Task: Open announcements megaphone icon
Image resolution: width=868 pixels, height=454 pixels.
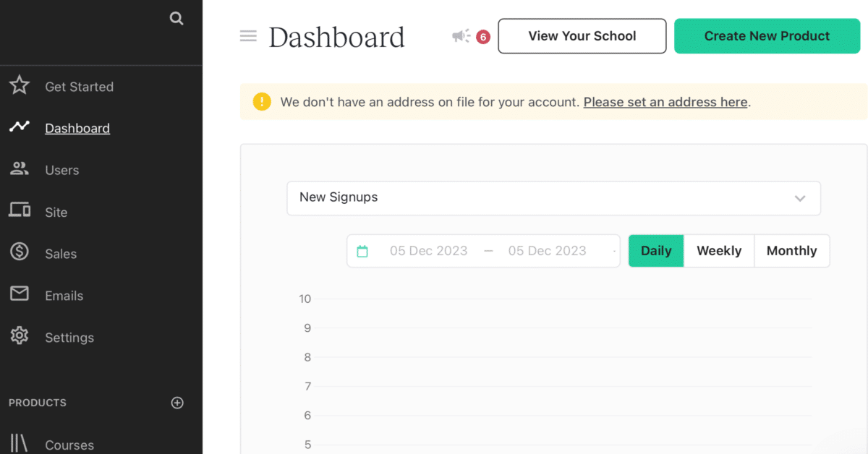Action: pos(461,35)
